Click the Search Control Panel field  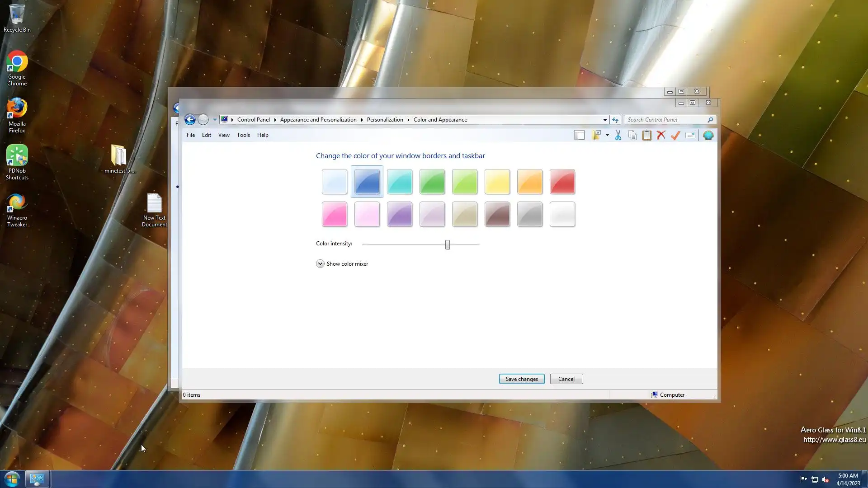[x=665, y=120]
